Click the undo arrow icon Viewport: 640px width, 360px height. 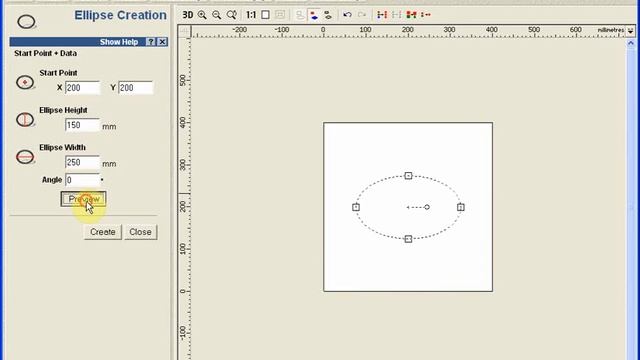tap(347, 15)
